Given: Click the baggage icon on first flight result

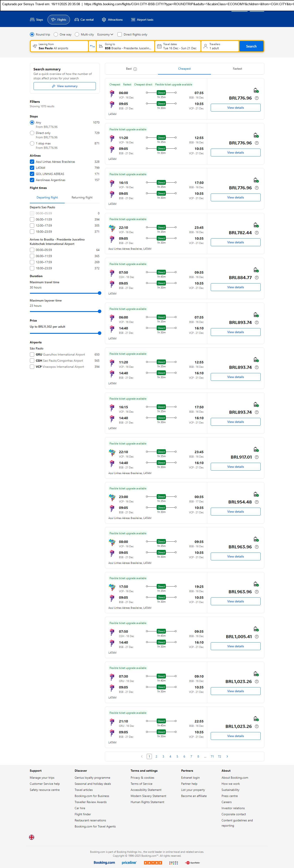Looking at the screenshot, I should [256, 90].
